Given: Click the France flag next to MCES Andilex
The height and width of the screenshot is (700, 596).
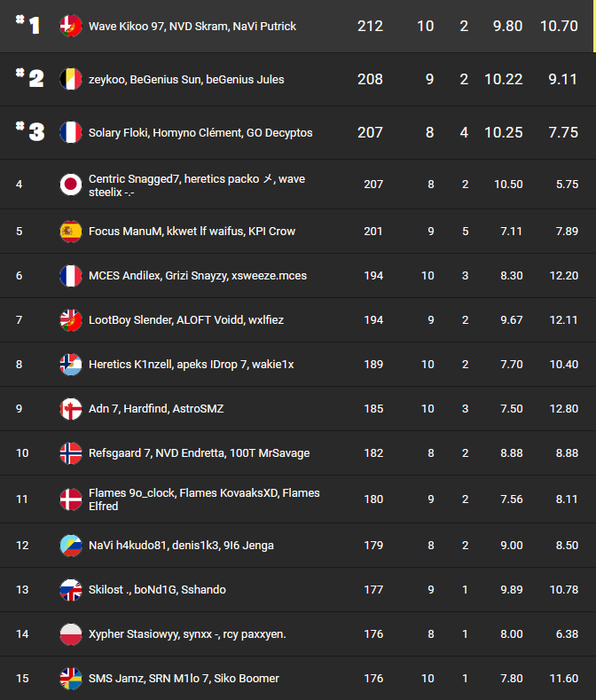Looking at the screenshot, I should click(71, 276).
